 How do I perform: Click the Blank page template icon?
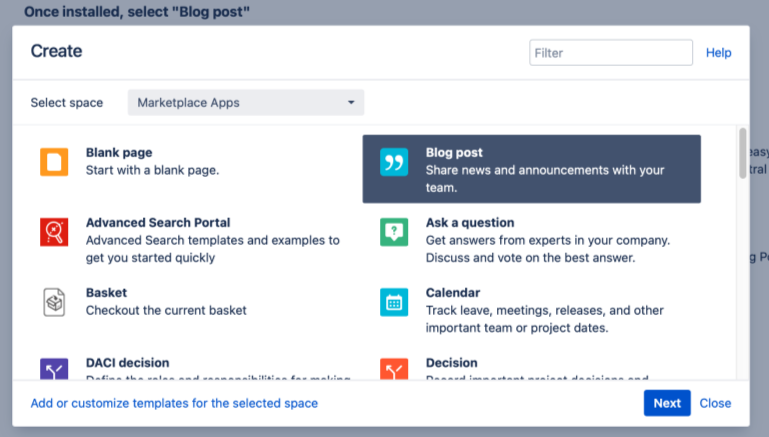click(x=54, y=162)
